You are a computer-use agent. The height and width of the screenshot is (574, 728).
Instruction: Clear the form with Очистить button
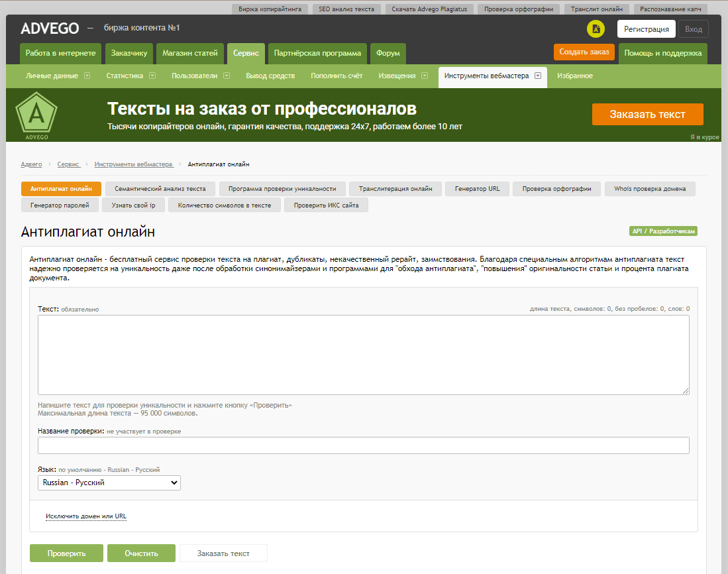(x=141, y=553)
